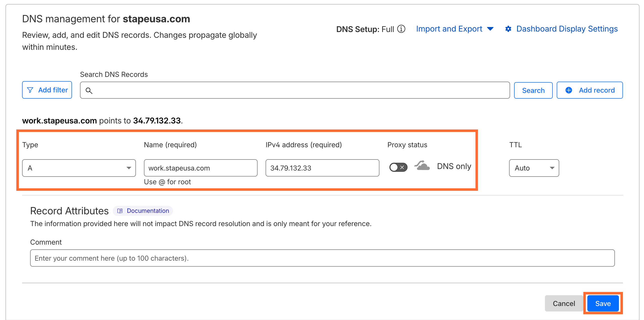Click the gear icon beside Dashboard Display Settings
This screenshot has height=320, width=644.
point(508,29)
